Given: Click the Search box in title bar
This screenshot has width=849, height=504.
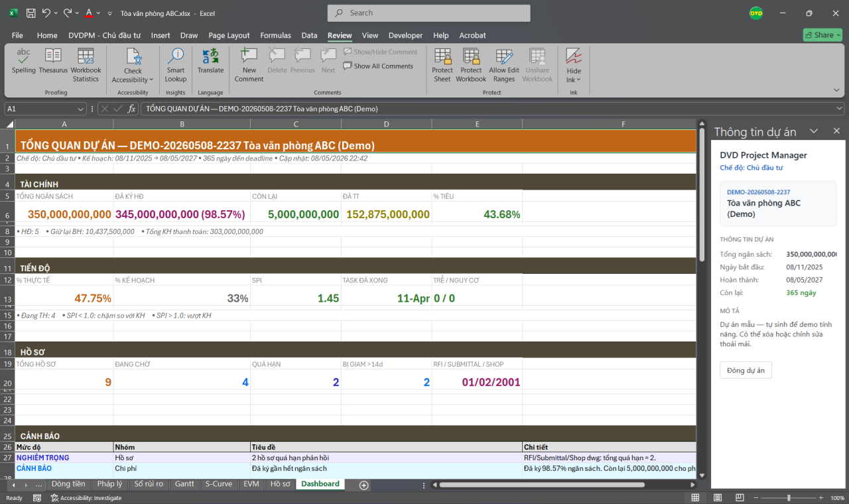Looking at the screenshot, I should (428, 13).
